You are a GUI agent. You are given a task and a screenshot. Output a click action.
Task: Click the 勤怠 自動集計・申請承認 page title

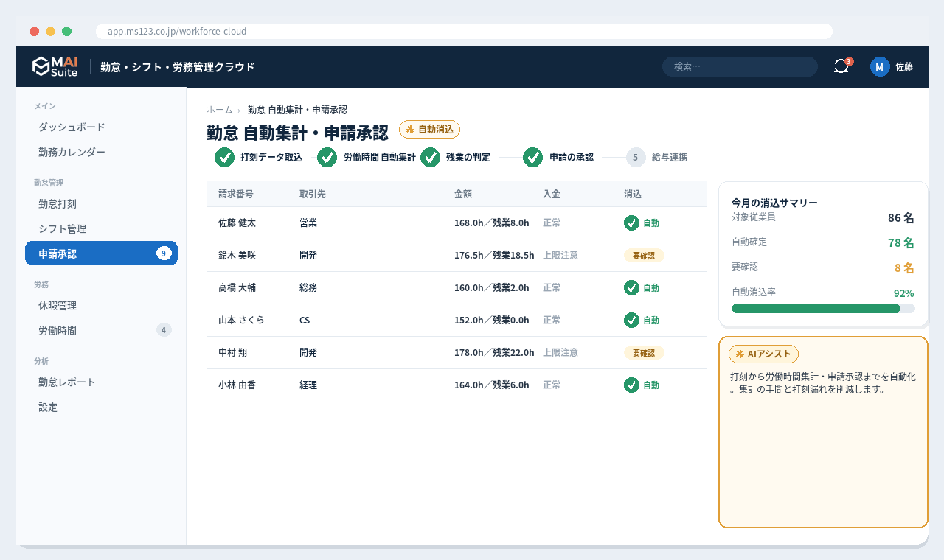[x=297, y=133]
